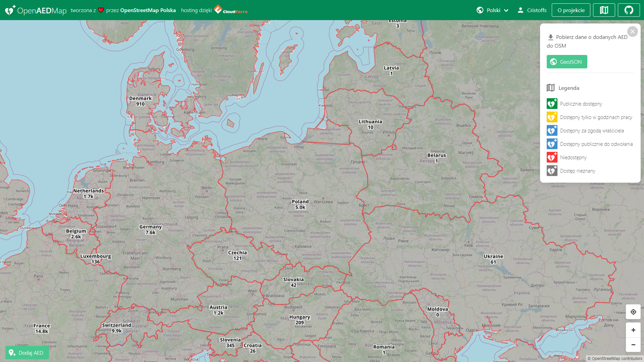Image resolution: width=644 pixels, height=362 pixels.
Task: Select the Poland 5.0k country marker
Action: [x=300, y=204]
